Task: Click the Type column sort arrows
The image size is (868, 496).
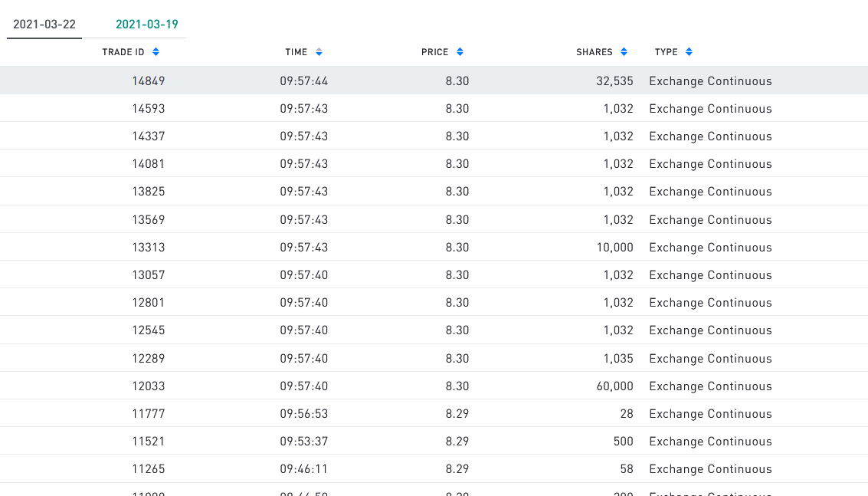Action: [689, 52]
